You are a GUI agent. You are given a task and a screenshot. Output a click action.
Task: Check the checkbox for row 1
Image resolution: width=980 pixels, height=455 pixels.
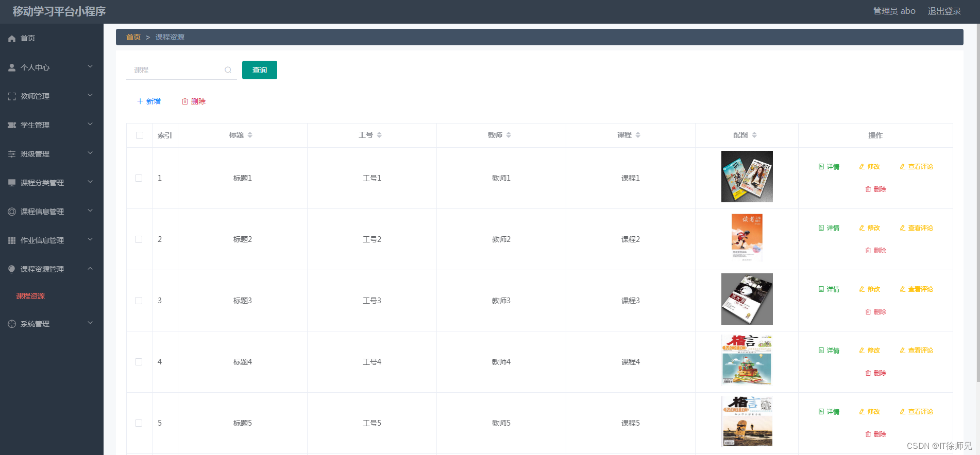pyautogui.click(x=139, y=178)
